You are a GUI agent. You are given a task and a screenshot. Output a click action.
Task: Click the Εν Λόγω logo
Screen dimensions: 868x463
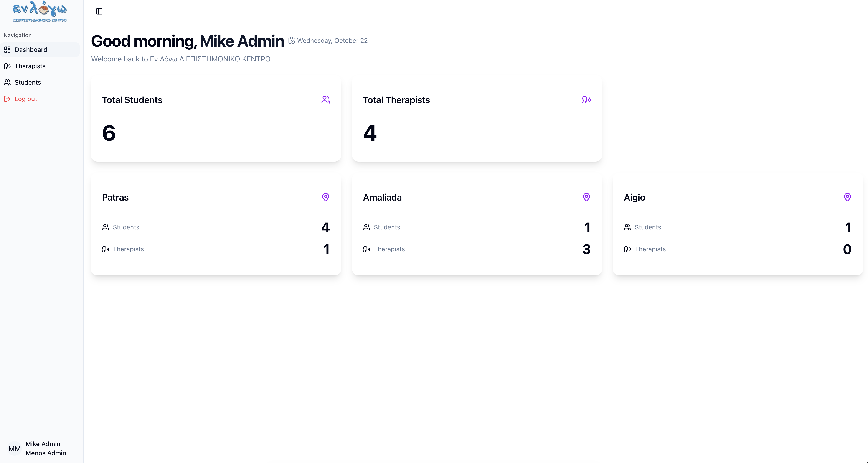click(40, 11)
